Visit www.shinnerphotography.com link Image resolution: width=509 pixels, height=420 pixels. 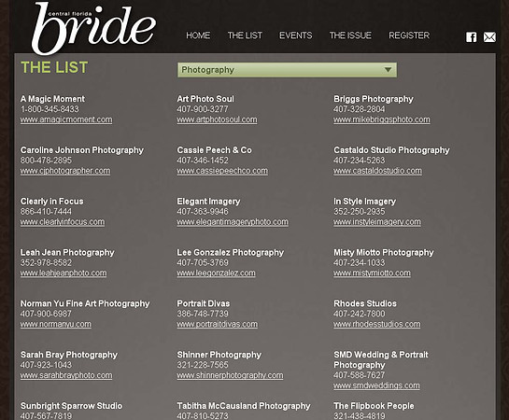(x=230, y=375)
